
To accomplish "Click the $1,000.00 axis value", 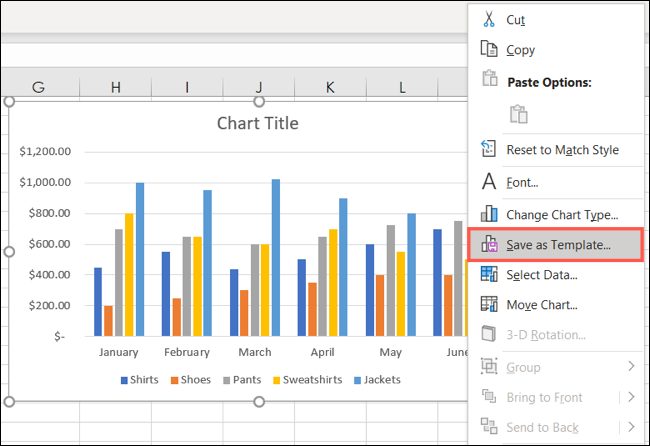I will (45, 182).
